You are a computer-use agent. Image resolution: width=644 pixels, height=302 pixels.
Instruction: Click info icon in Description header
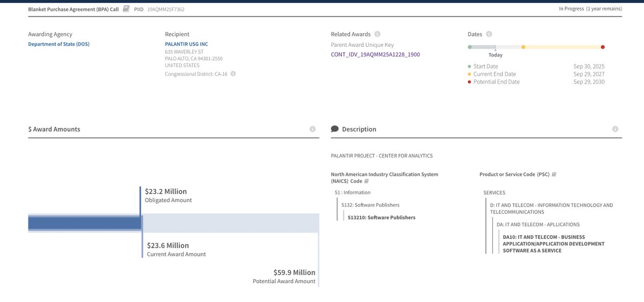point(615,129)
